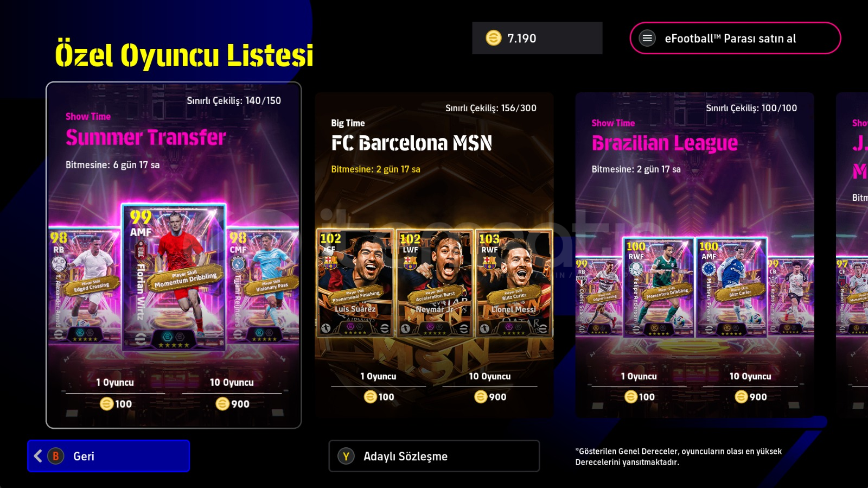Image resolution: width=868 pixels, height=488 pixels.
Task: Open the partially visible pack on the right edge
Action: 852,255
